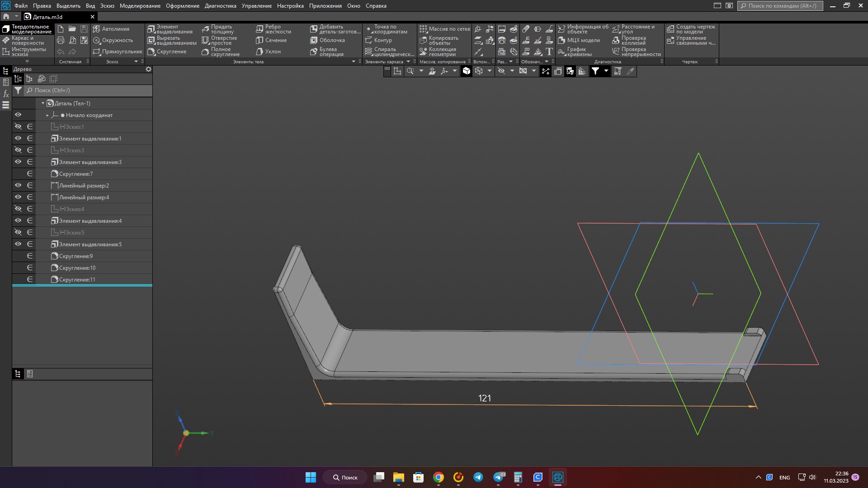Hide Элемент выдавливания:3 via eye icon
868x488 pixels.
point(18,162)
